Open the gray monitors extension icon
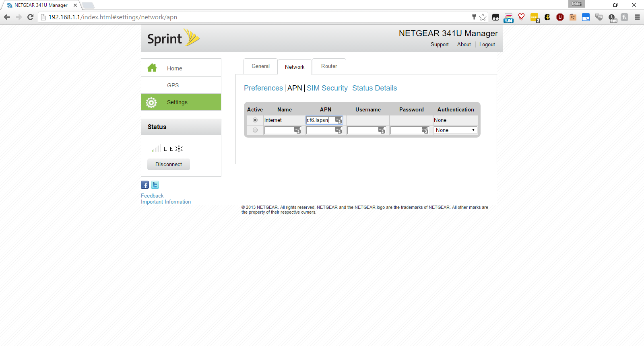The width and height of the screenshot is (644, 346). pyautogui.click(x=599, y=17)
